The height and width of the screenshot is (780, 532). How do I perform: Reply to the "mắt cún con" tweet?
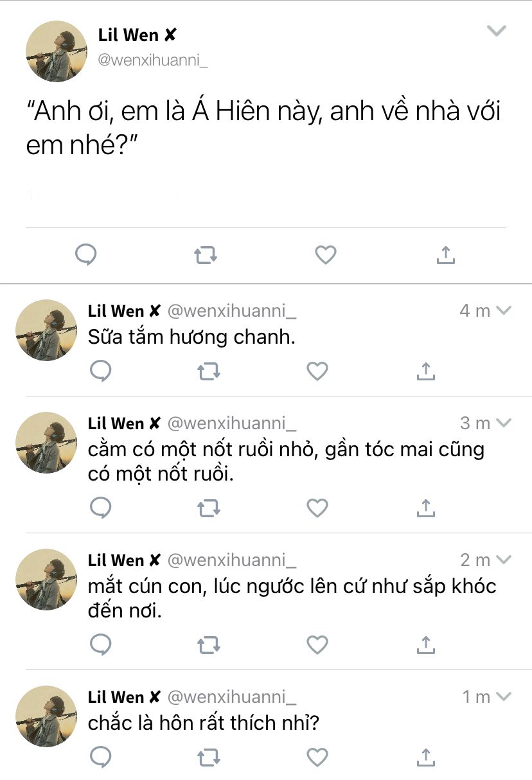point(100,644)
